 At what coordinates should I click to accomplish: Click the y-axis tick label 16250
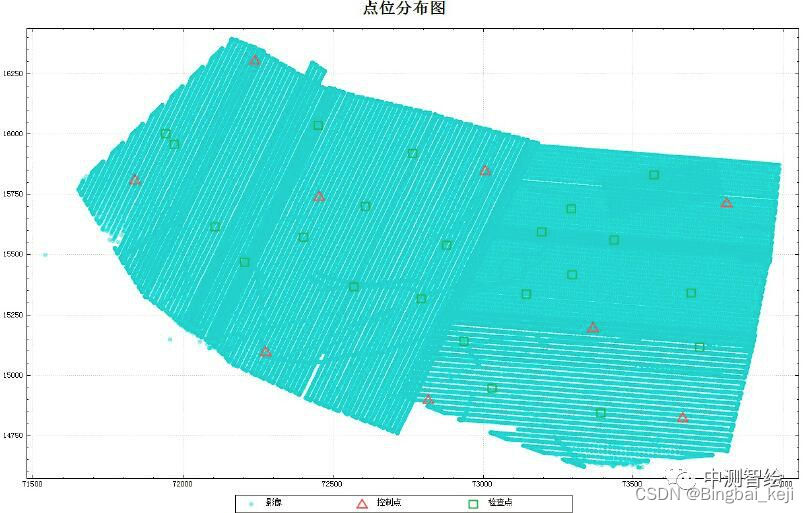(x=13, y=74)
